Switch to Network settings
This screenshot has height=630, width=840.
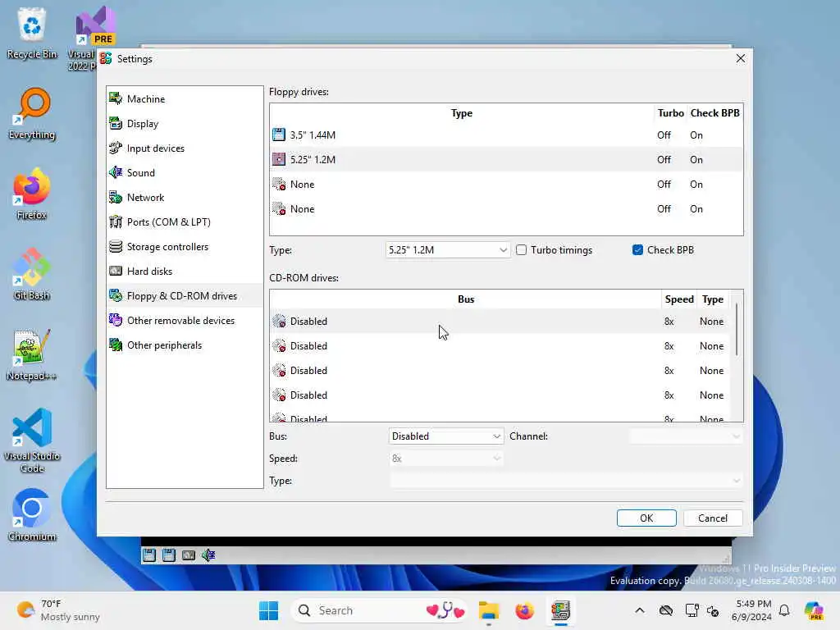(185, 198)
